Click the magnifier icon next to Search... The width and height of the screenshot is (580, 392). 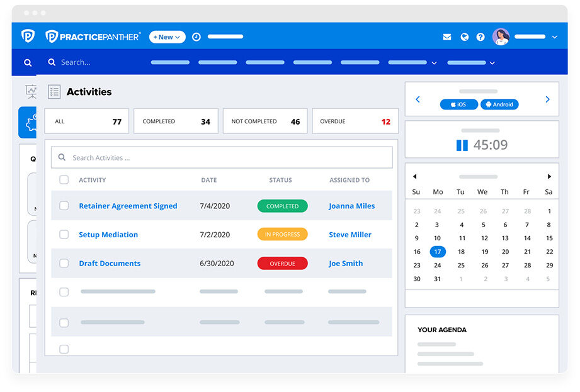[52, 62]
